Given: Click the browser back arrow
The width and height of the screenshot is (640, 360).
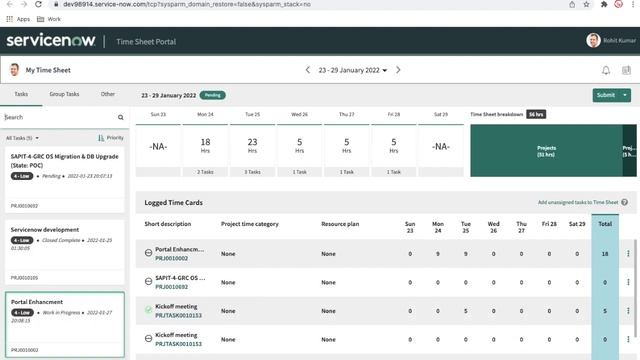Looking at the screenshot, I should (x=10, y=4).
